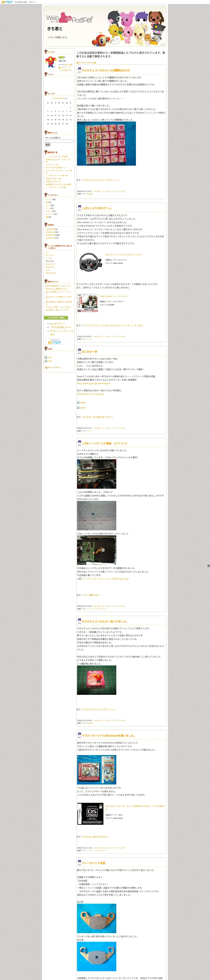The height and width of the screenshot is (980, 210).
Task: Open the ログイン link
Action: click(32, 2)
